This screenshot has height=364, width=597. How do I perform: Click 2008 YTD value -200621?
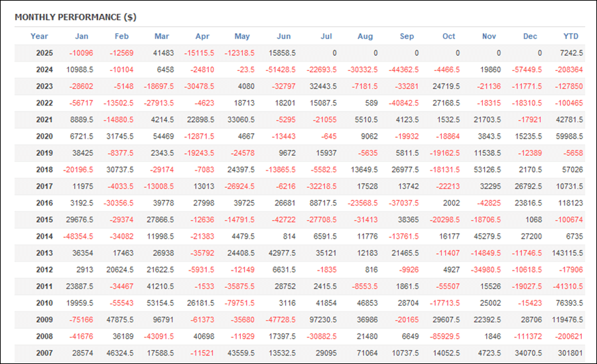tap(569, 336)
